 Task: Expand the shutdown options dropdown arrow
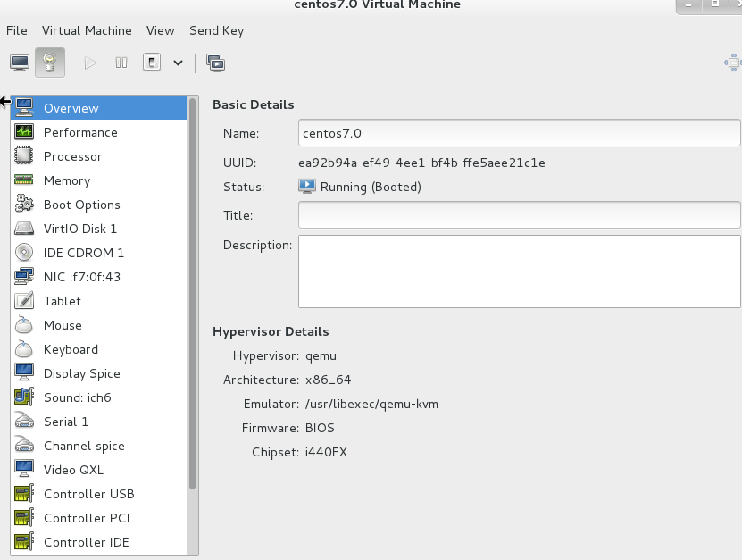(x=178, y=63)
